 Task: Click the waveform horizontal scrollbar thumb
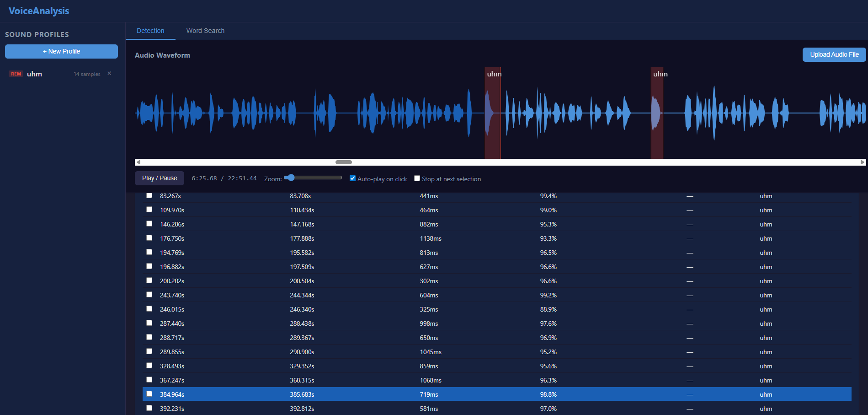coord(344,162)
